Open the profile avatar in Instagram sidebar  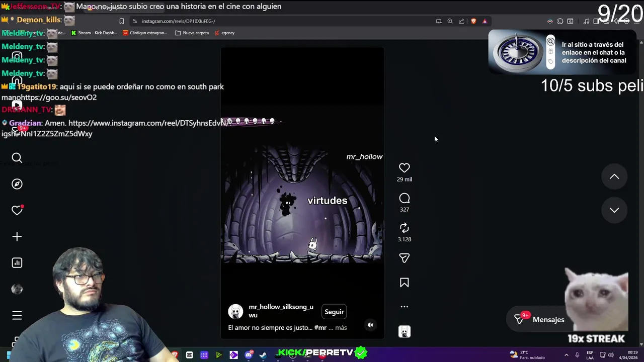tap(17, 289)
